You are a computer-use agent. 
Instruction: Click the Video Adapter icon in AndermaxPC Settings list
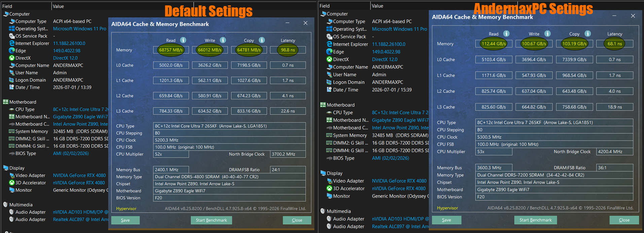coord(329,181)
